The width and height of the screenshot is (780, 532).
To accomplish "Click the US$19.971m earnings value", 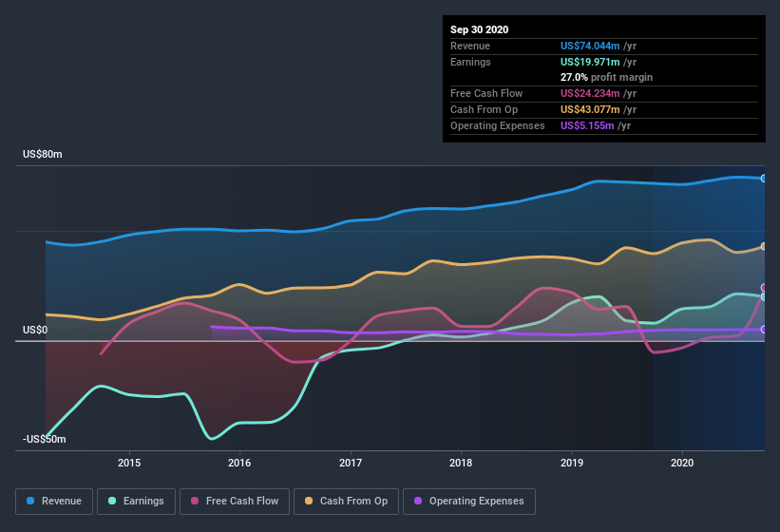I will 590,62.
